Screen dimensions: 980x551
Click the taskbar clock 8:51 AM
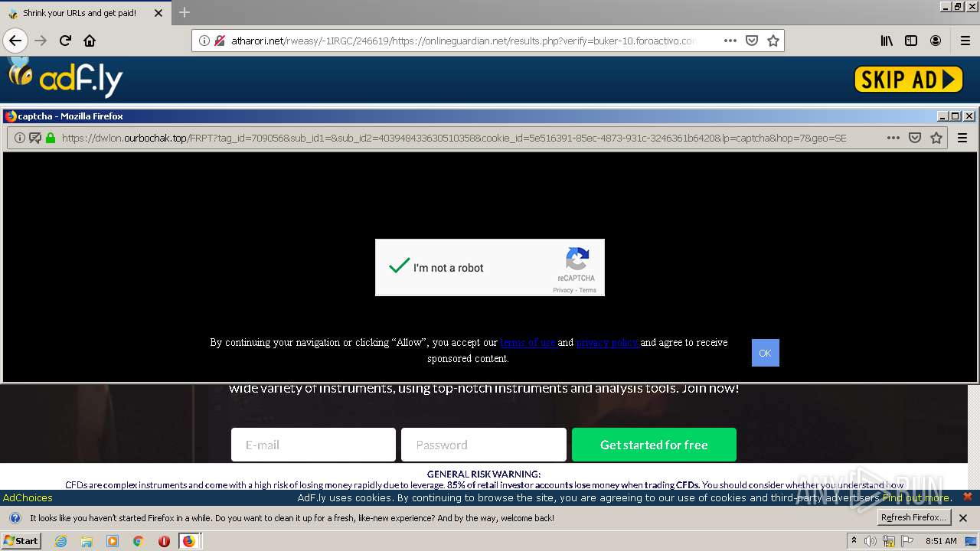coord(941,541)
